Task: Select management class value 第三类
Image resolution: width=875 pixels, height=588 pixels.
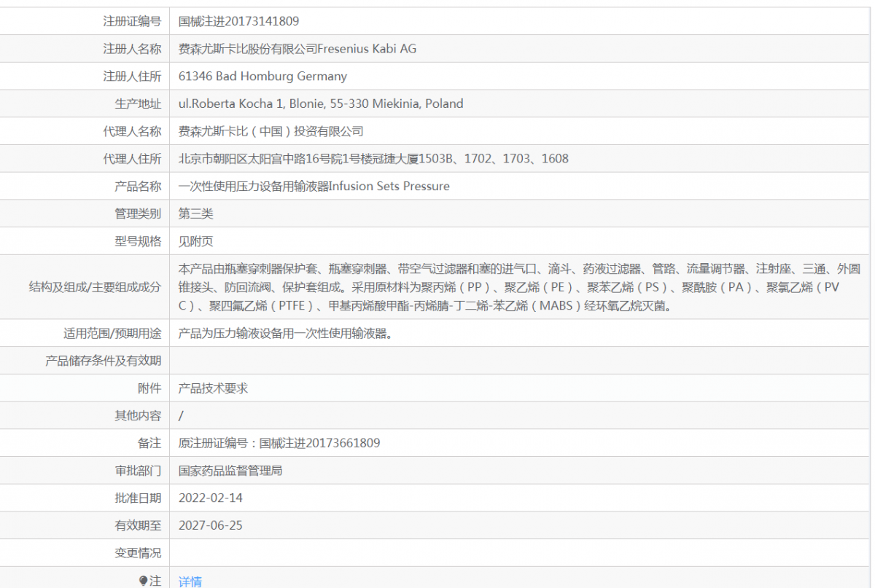Action: (x=196, y=213)
